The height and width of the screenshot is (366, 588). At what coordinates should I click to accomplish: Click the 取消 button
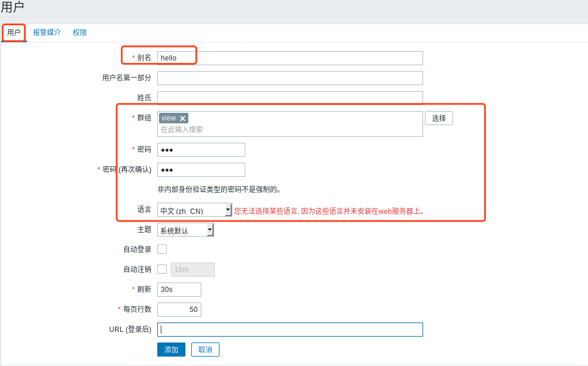[x=205, y=349]
